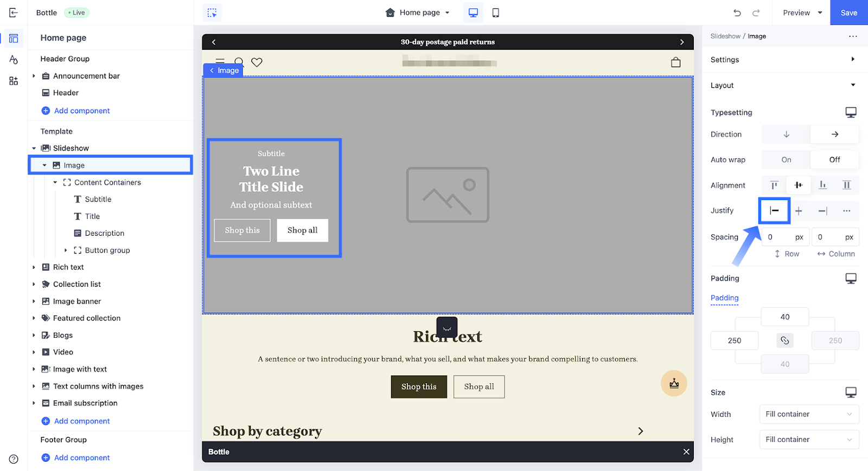Open the storefront hamburger menu
The image size is (868, 471).
click(220, 61)
